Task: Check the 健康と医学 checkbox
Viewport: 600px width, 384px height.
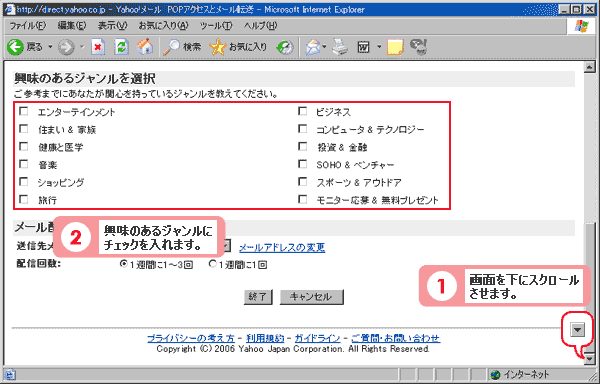Action: pyautogui.click(x=24, y=146)
